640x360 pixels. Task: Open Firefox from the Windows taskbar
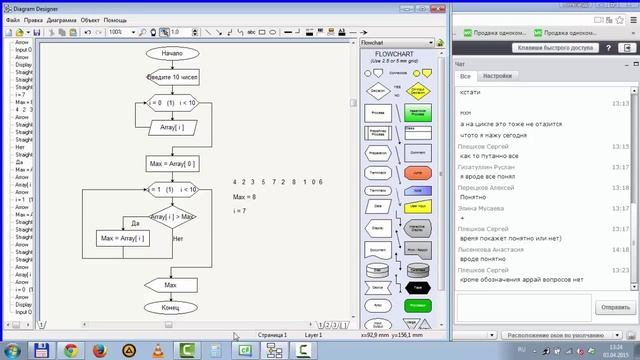pyautogui.click(x=100, y=351)
